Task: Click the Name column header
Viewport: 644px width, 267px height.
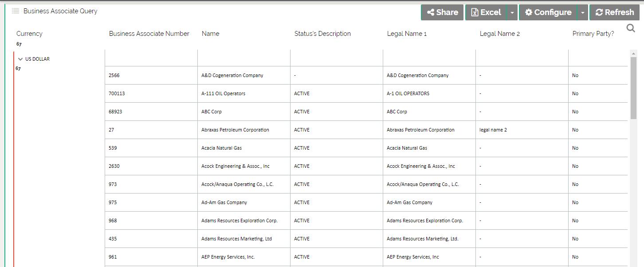Action: coord(210,34)
